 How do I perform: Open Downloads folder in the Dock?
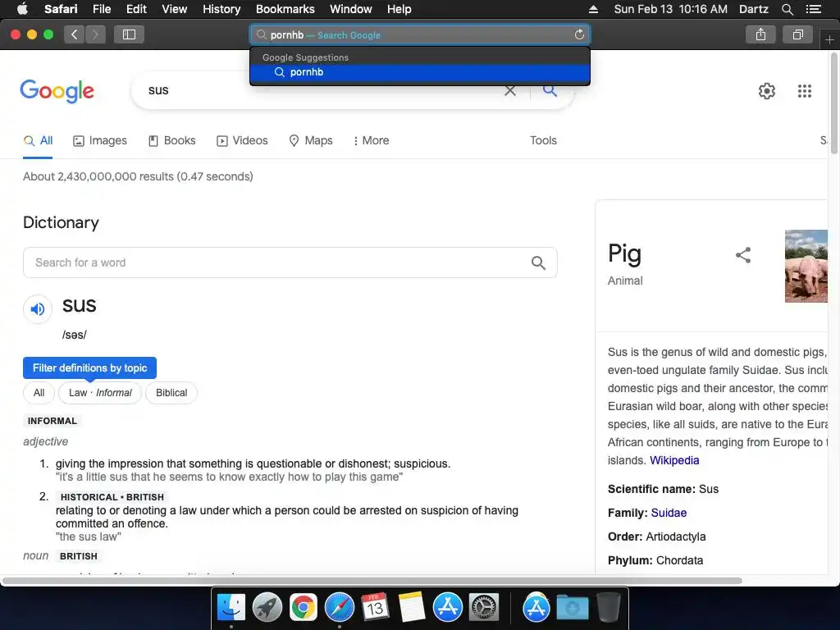pos(572,608)
